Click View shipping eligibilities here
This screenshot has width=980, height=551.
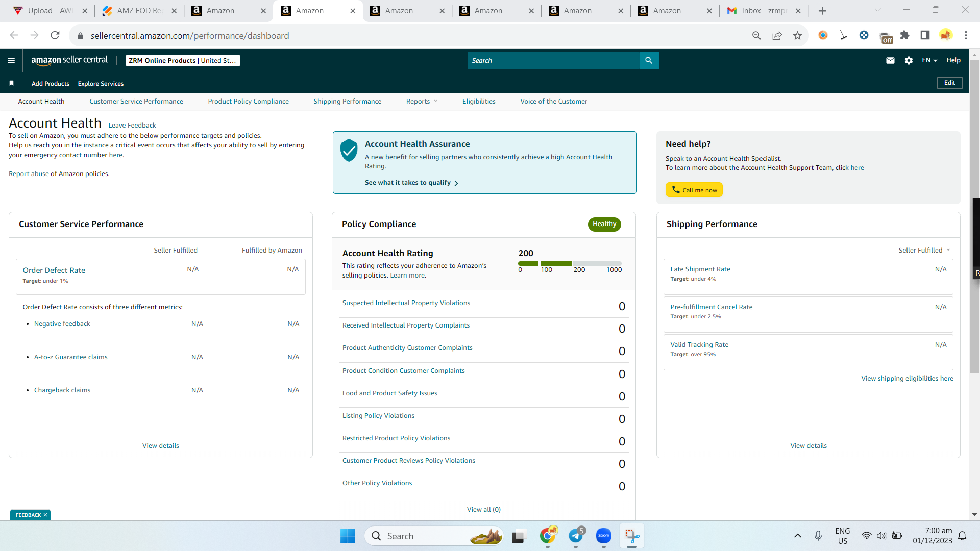[x=908, y=379]
